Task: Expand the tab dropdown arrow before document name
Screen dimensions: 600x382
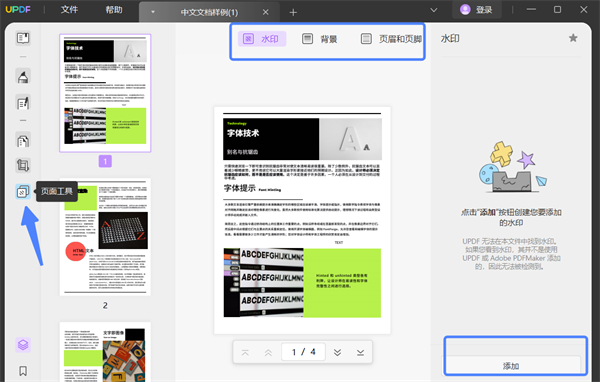Action: 153,12
